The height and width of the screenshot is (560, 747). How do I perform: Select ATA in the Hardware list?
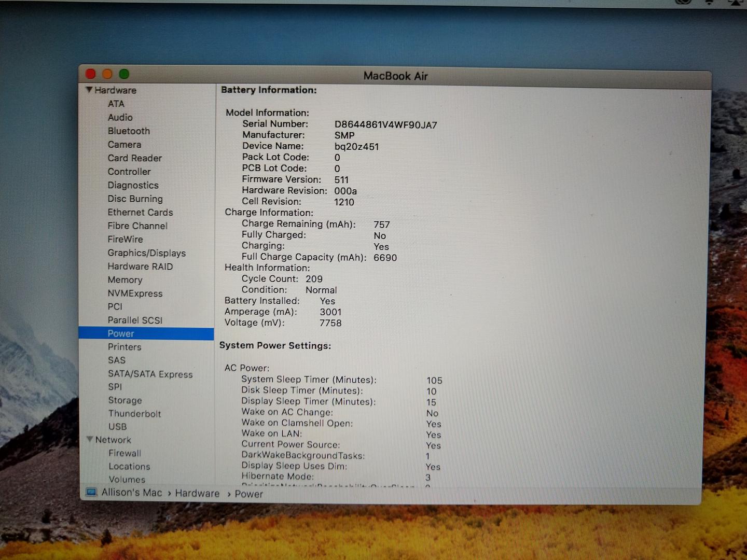tap(116, 104)
